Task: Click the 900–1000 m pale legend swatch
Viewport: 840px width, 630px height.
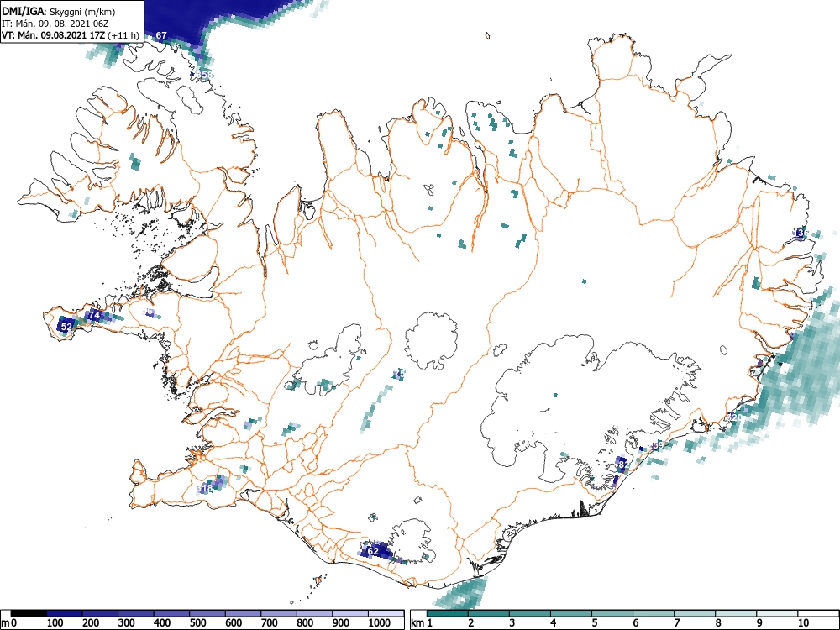Action: click(x=350, y=613)
